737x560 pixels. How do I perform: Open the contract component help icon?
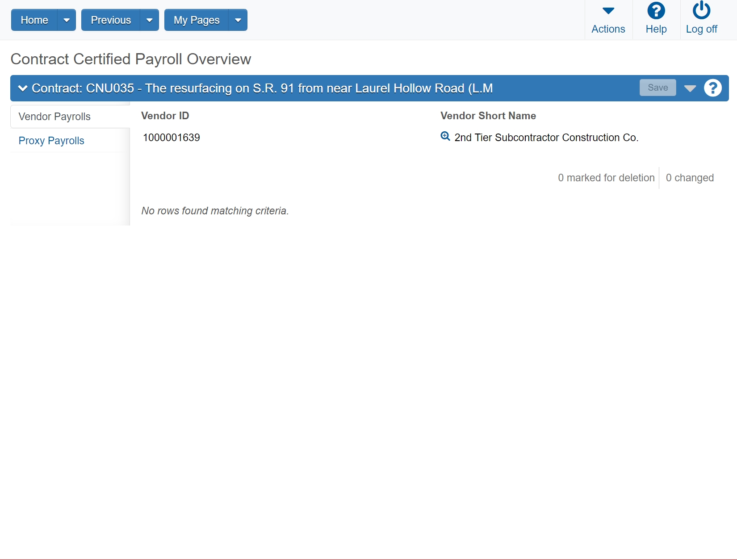pyautogui.click(x=713, y=88)
